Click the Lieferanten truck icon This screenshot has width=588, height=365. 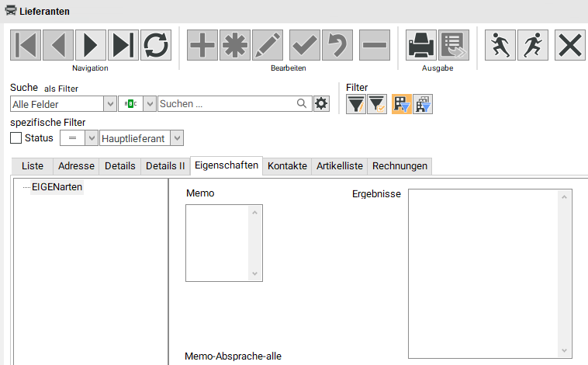click(11, 11)
